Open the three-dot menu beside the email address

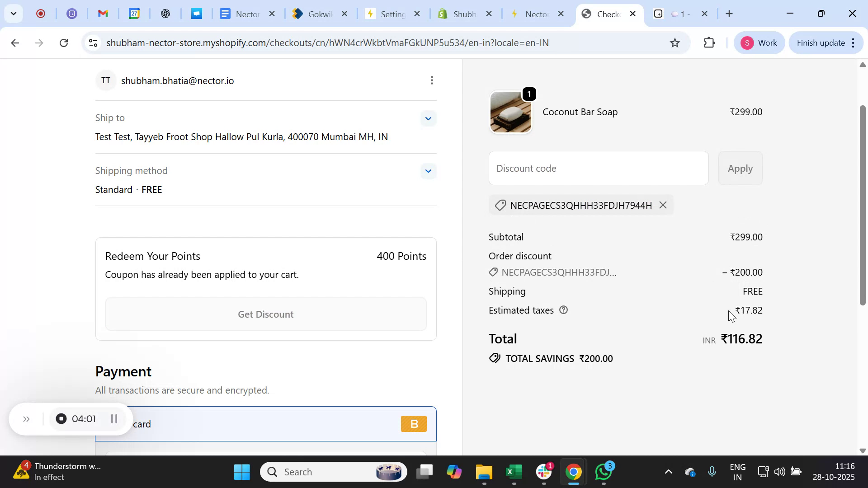431,80
